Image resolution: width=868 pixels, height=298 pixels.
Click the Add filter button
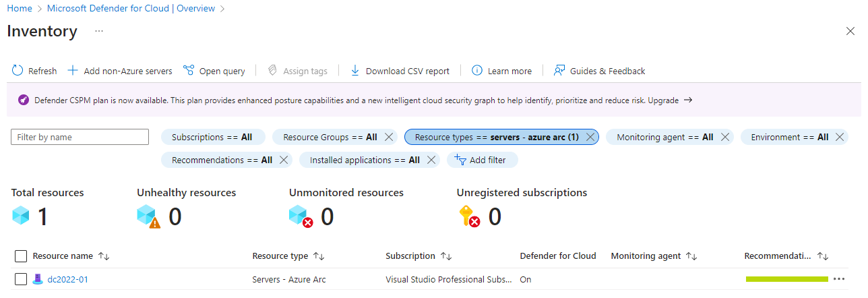(x=481, y=160)
